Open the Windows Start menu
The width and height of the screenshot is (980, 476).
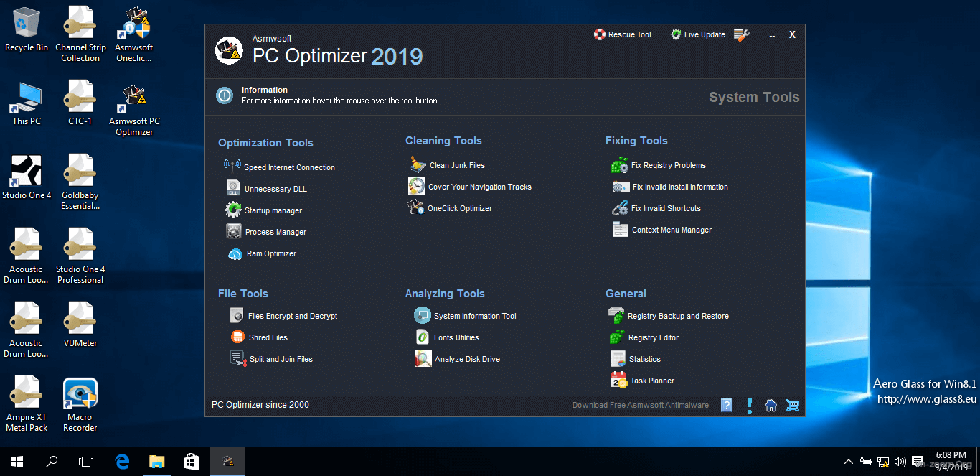coord(16,461)
